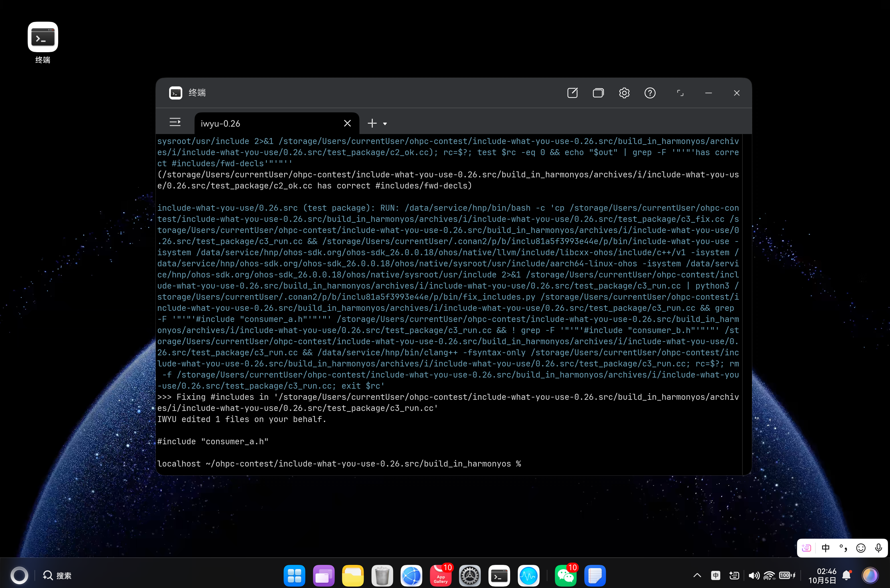Expand hidden tray icons chevron

pyautogui.click(x=697, y=575)
